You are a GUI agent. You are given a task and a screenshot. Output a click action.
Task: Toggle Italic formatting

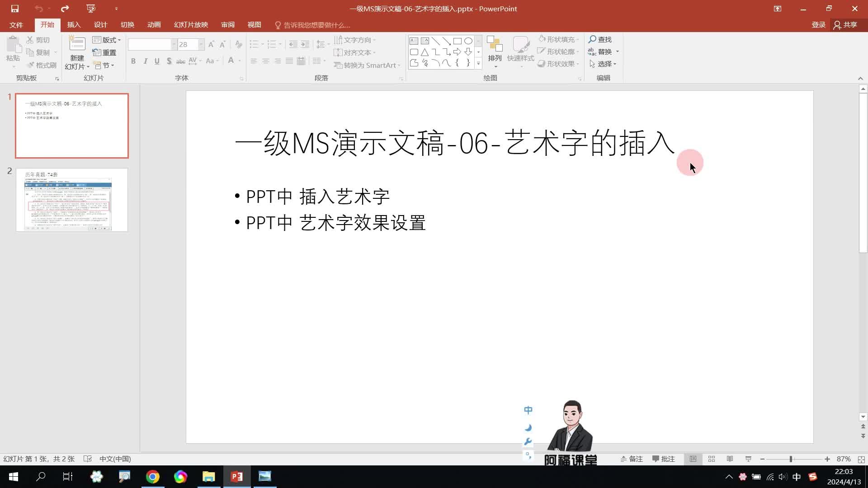145,61
